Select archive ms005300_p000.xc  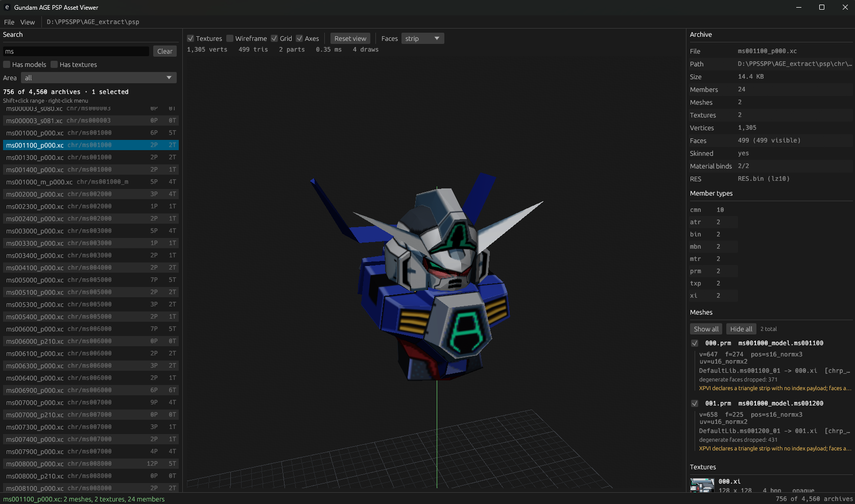[91, 304]
